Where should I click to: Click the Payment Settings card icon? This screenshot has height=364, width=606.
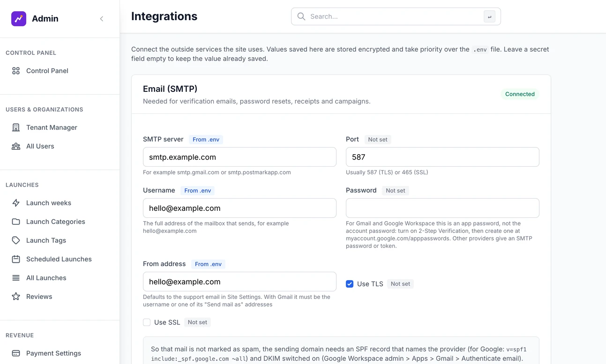point(16,353)
